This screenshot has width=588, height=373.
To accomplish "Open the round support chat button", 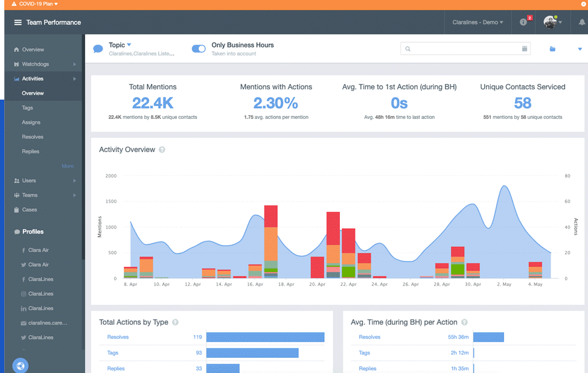I will click(x=21, y=366).
